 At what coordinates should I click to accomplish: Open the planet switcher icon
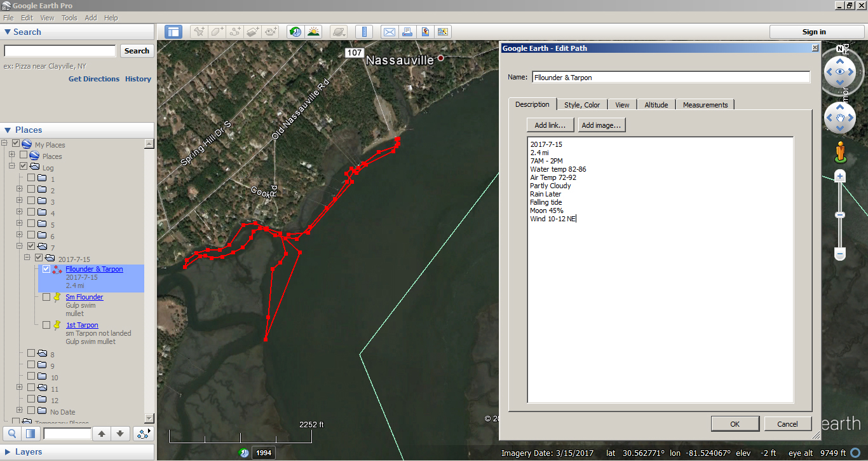[x=339, y=32]
